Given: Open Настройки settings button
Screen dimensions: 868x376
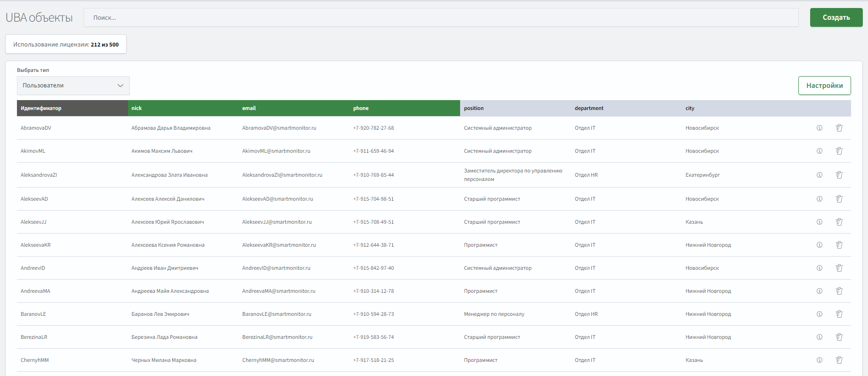Looking at the screenshot, I should click(824, 86).
